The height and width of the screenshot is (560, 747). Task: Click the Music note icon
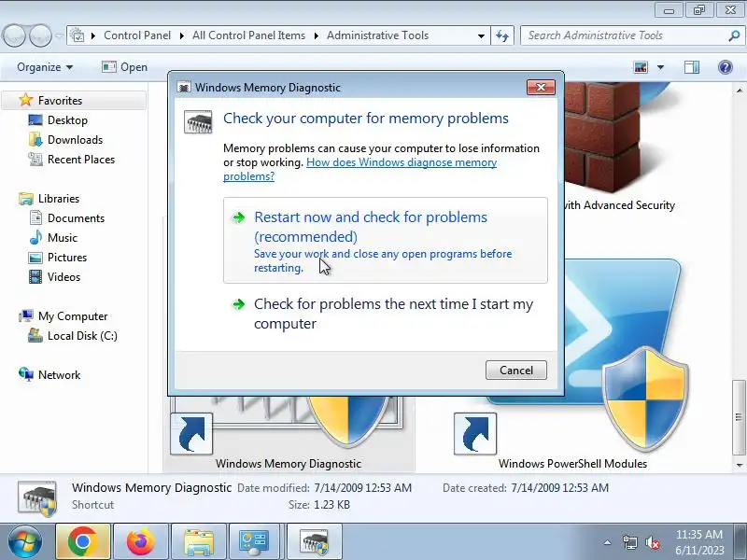35,237
